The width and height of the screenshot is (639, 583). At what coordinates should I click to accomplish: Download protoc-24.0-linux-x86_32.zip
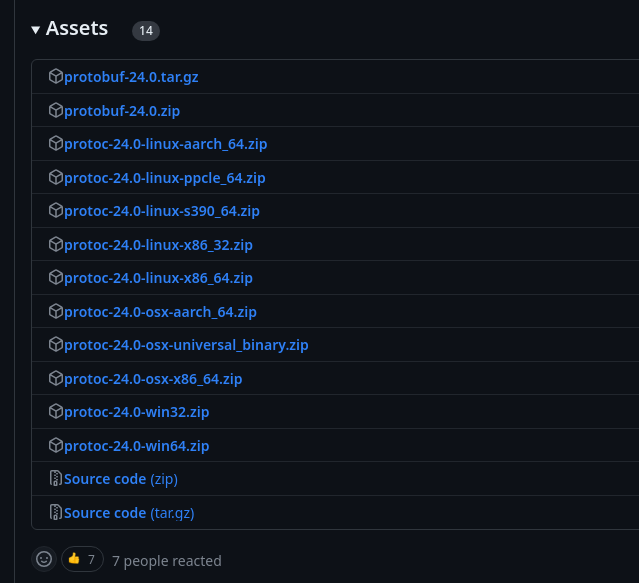[158, 245]
